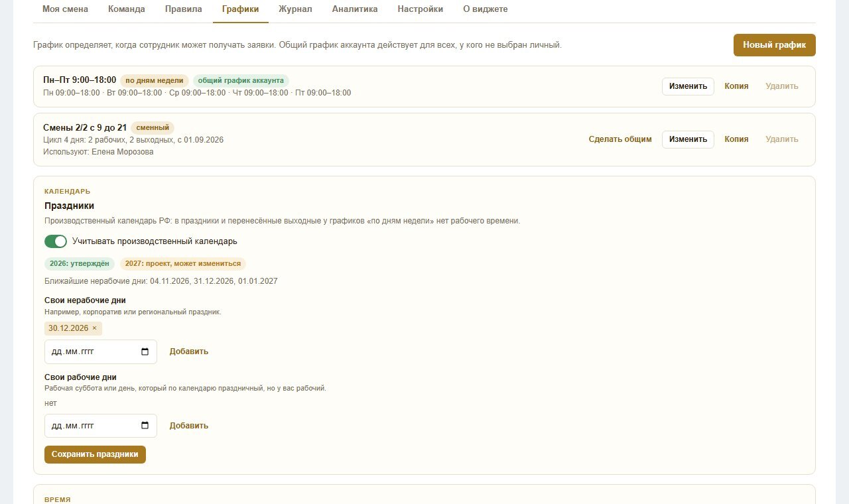The image size is (849, 504).
Task: Copy the Смены 2/2 с 9 до 21 schedule
Action: tap(736, 139)
